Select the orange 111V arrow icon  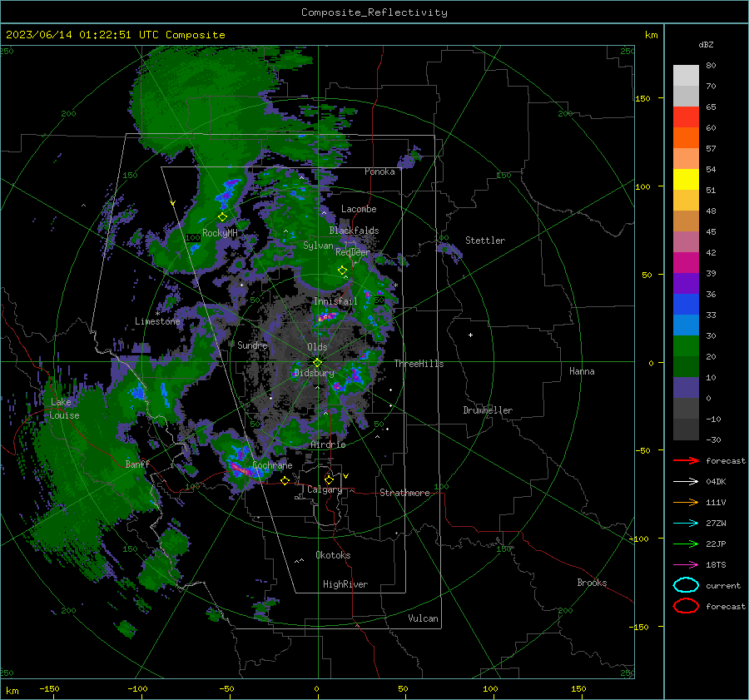686,502
